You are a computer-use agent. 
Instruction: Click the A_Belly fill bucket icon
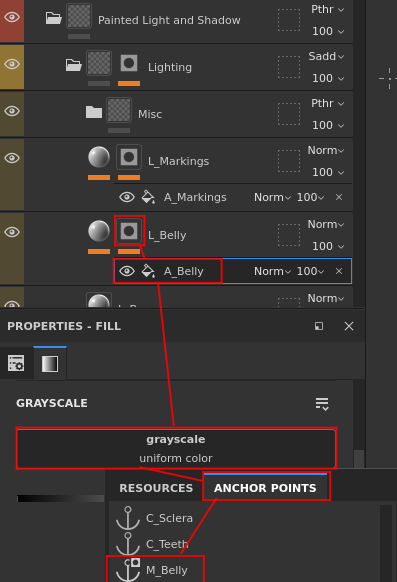[x=148, y=271]
